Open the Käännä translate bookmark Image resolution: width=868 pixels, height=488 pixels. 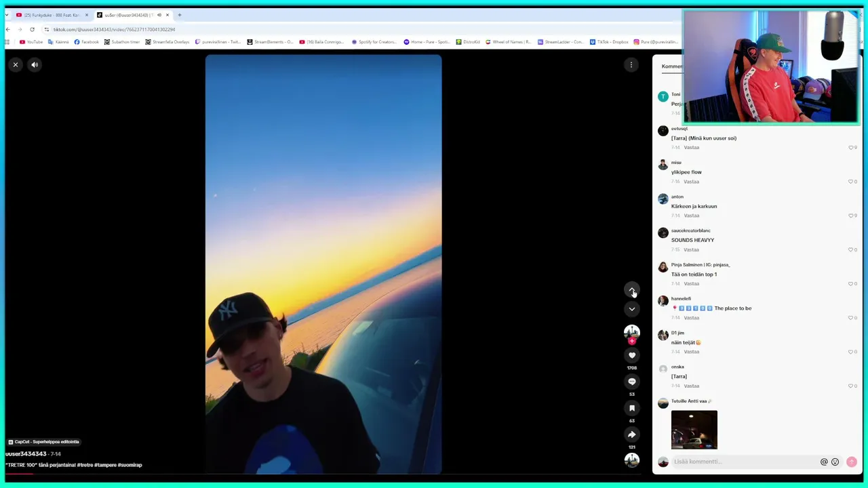[x=58, y=42]
